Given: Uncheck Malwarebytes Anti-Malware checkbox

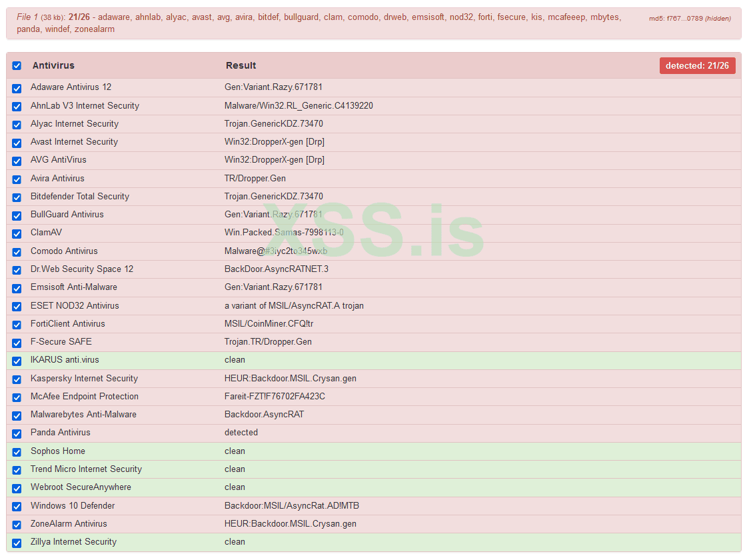Looking at the screenshot, I should [17, 415].
